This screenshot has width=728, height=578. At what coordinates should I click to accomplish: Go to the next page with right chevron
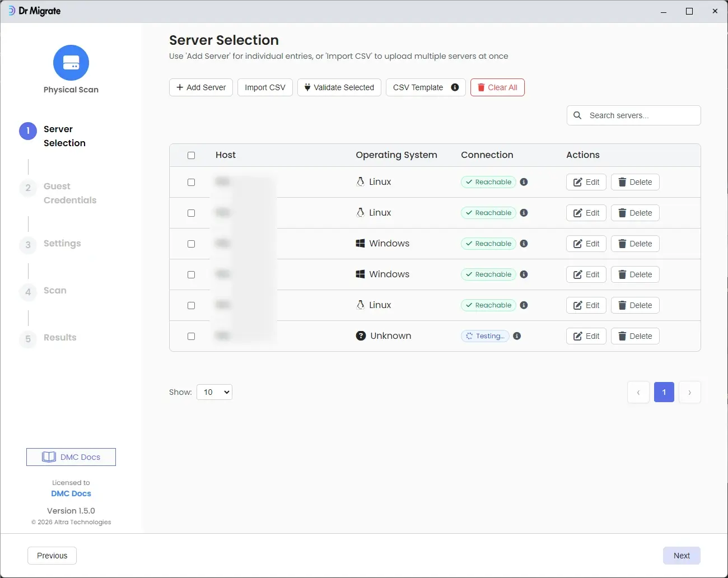(x=690, y=392)
